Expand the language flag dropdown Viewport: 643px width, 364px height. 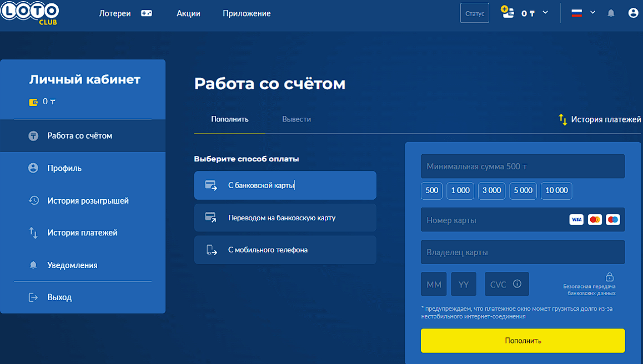(x=583, y=13)
